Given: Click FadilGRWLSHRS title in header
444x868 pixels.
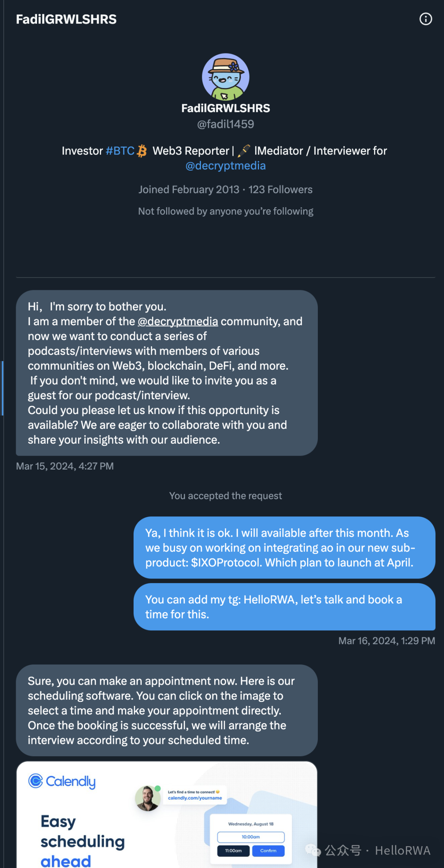Looking at the screenshot, I should (x=66, y=19).
